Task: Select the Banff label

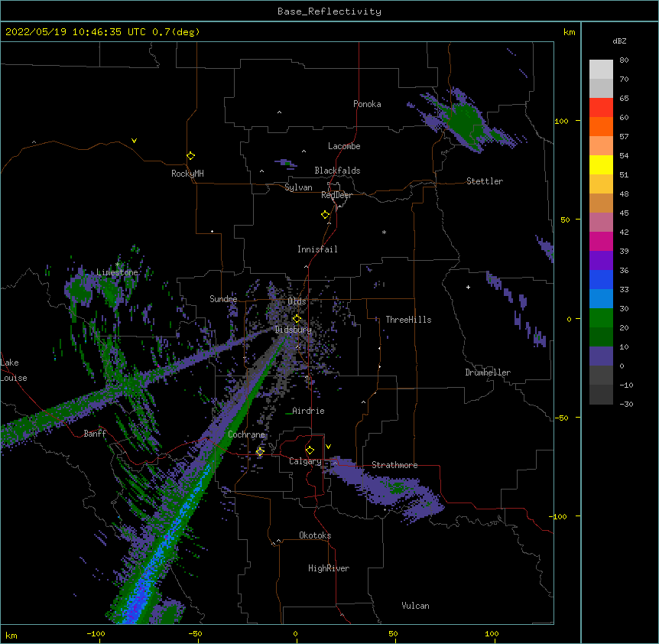Action: click(95, 434)
